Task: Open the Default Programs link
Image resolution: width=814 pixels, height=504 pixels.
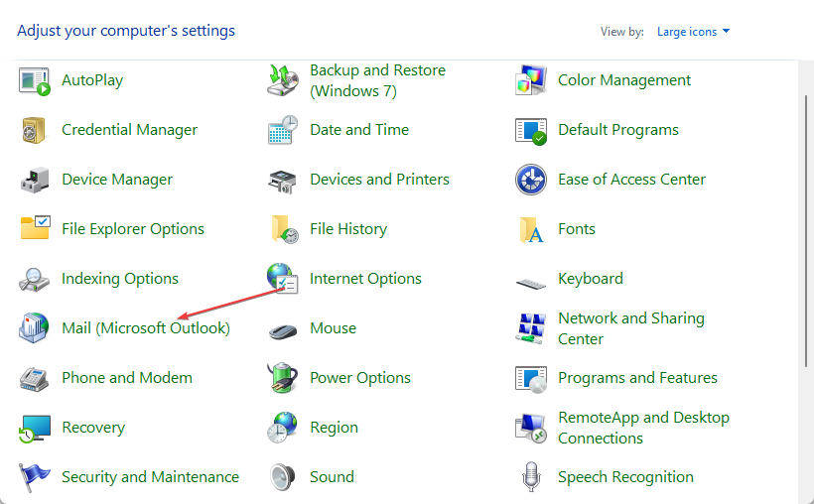Action: [618, 130]
